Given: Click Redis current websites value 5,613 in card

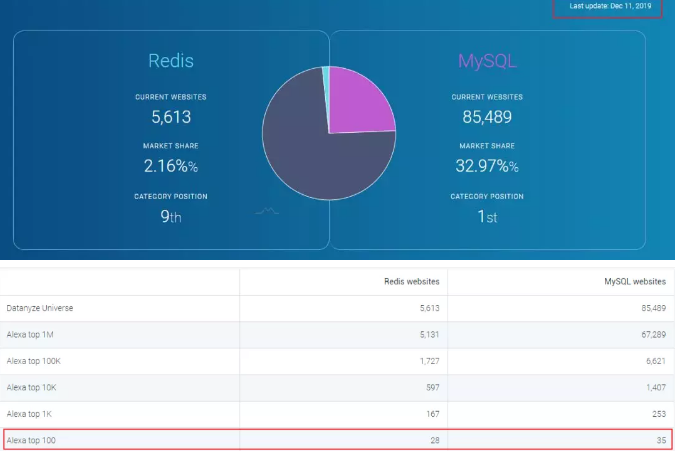Looking at the screenshot, I should click(x=171, y=117).
